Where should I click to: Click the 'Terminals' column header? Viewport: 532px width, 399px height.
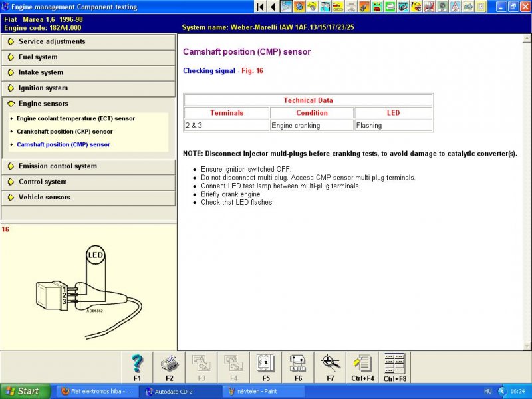pos(227,113)
